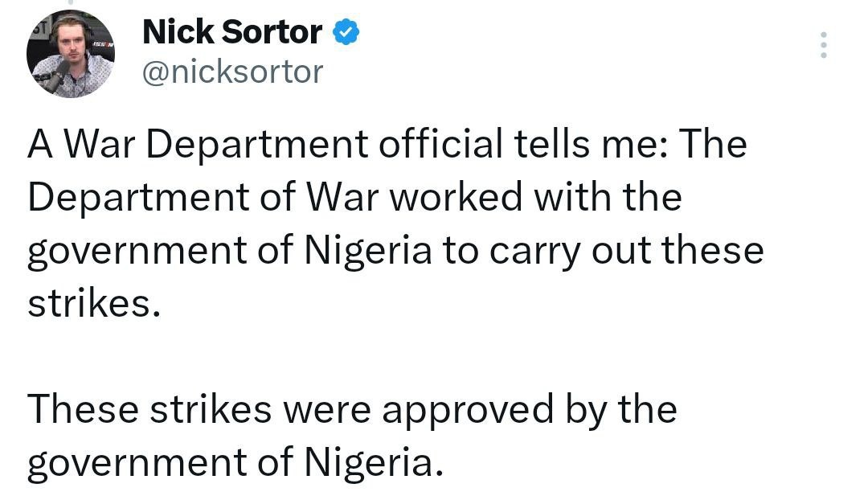Click the first paragraph of the tweet
This screenshot has height=496, width=868.
click(395, 223)
